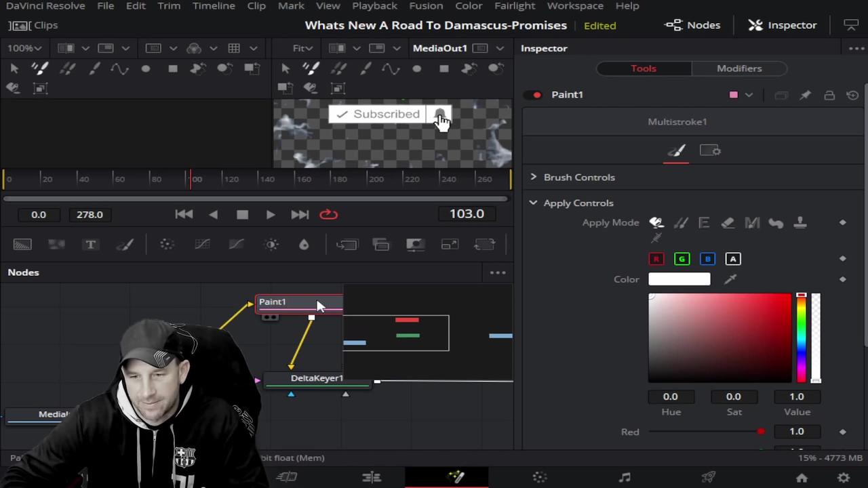Click the Nodes button at the top right

[x=692, y=25]
